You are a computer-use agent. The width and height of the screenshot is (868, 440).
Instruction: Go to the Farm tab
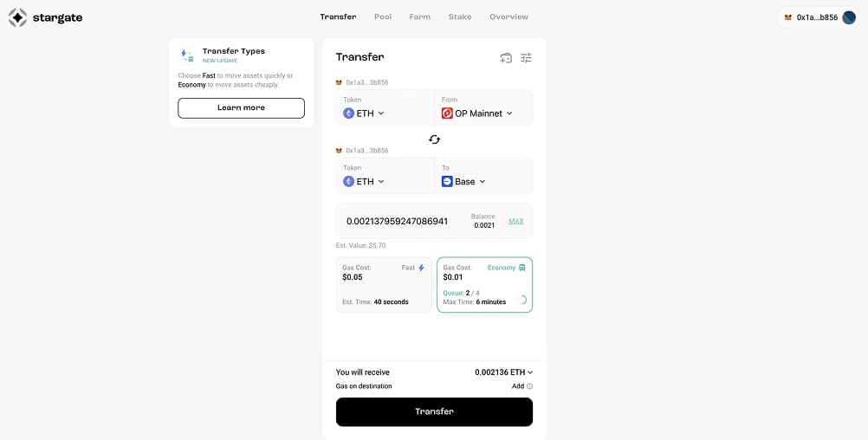click(x=419, y=17)
